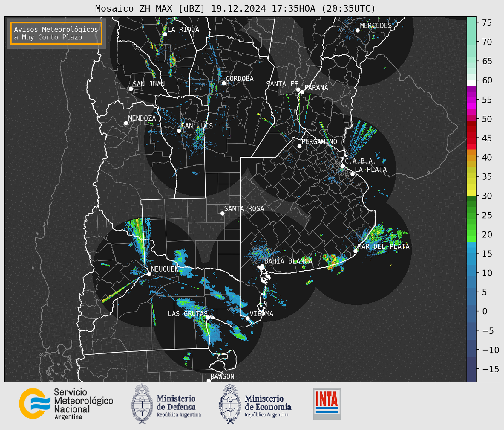This screenshot has width=504, height=430.
Task: Click the C.A.B.A. city marker dot
Action: click(343, 166)
